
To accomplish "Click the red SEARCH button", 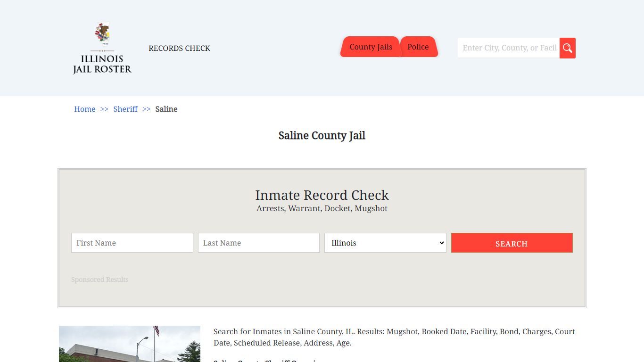I will [x=512, y=243].
